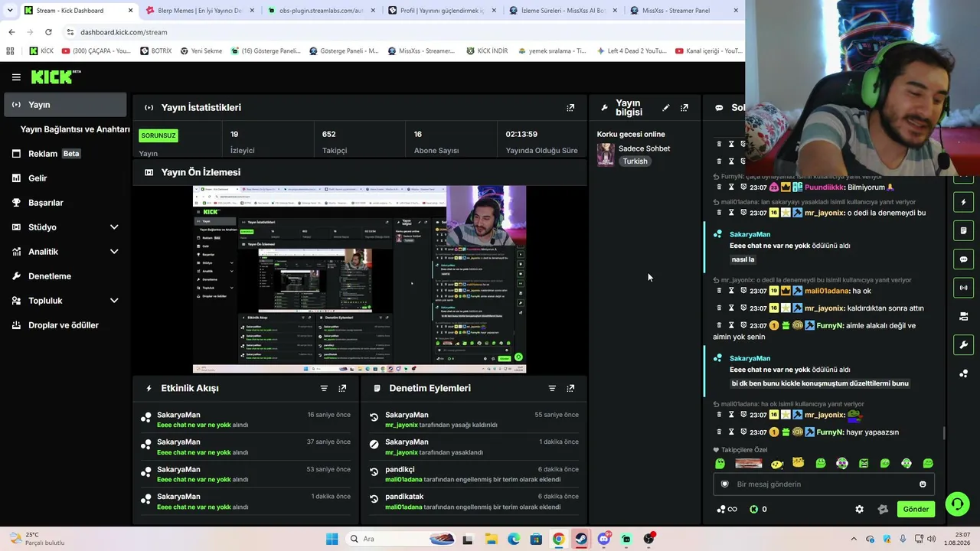Image resolution: width=980 pixels, height=551 pixels.
Task: Open the emoji picker in chat input
Action: click(923, 484)
